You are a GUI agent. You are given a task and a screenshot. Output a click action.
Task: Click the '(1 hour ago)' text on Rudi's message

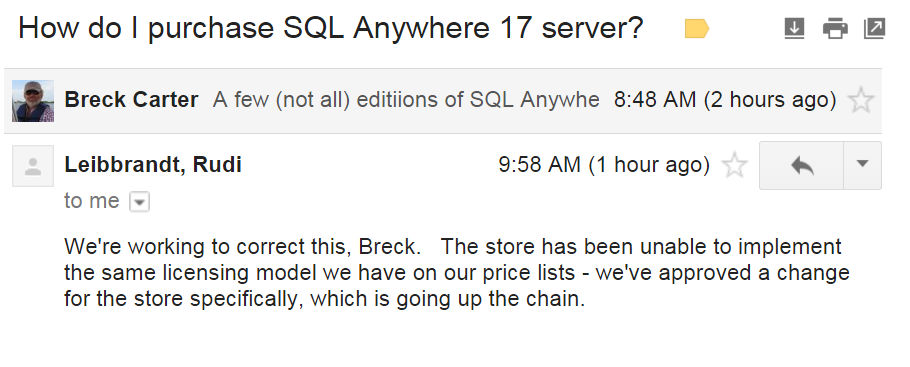click(x=649, y=165)
